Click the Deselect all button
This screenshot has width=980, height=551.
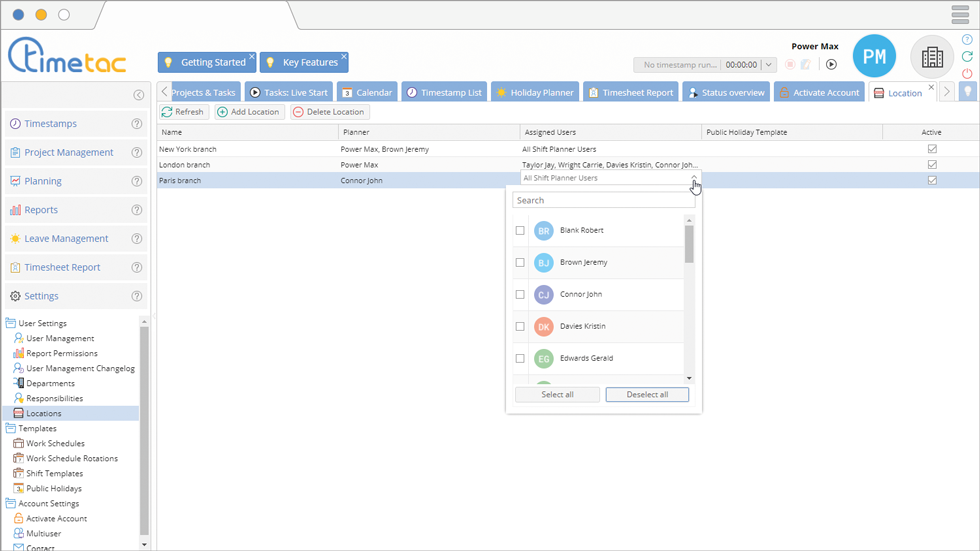(x=648, y=394)
